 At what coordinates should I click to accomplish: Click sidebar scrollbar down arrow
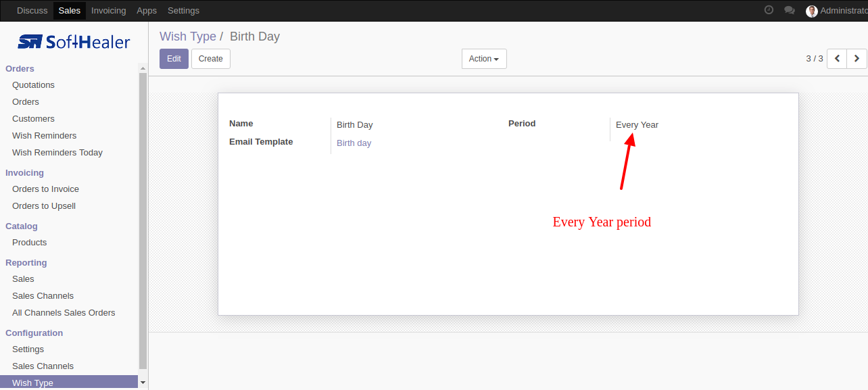click(x=143, y=383)
